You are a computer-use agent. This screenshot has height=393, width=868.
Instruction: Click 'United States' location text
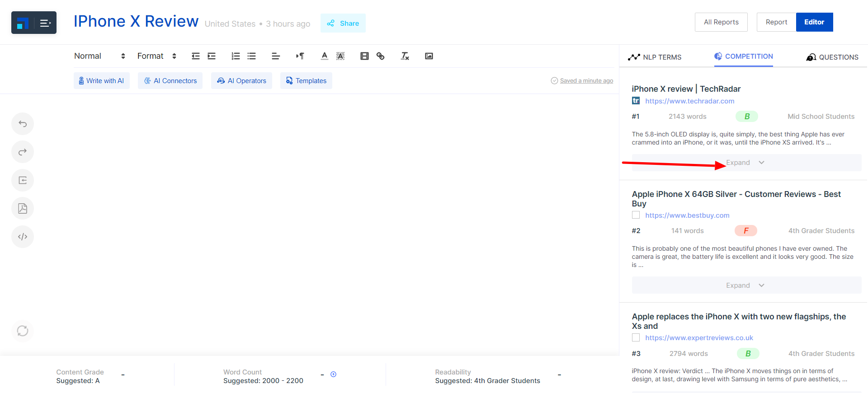pyautogui.click(x=230, y=24)
